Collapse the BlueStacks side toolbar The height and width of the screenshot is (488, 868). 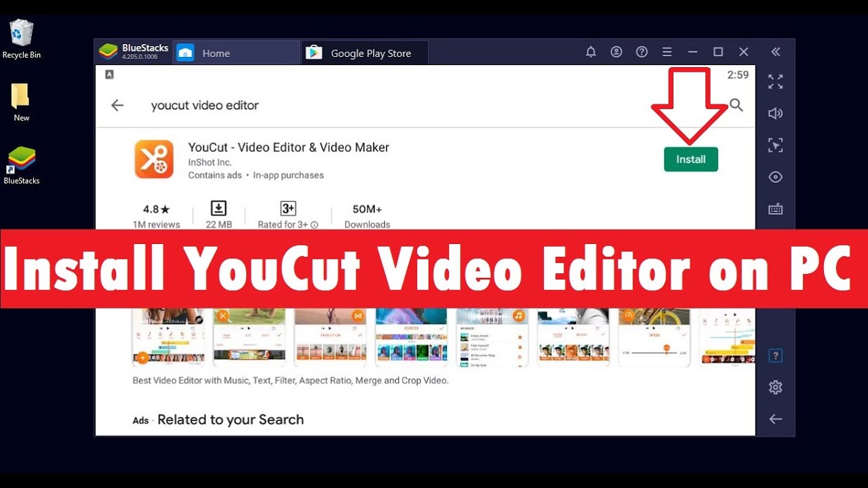tap(776, 52)
